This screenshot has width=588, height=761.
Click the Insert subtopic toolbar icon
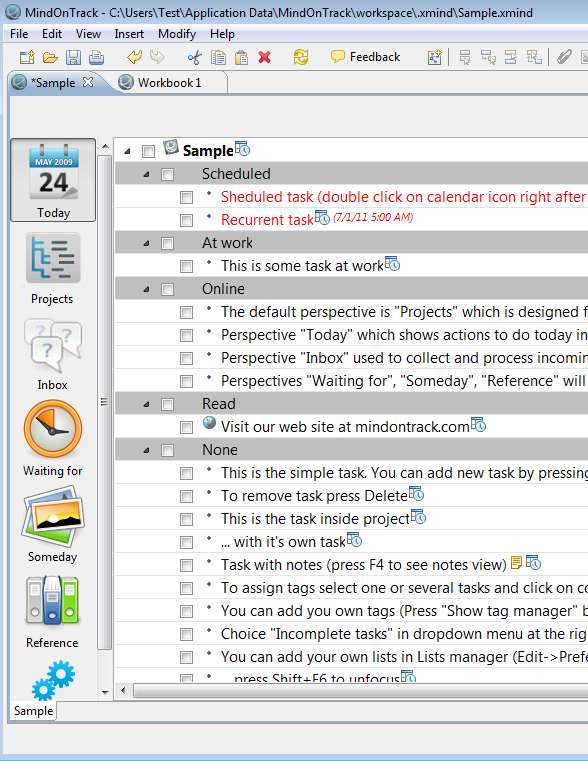click(x=488, y=57)
